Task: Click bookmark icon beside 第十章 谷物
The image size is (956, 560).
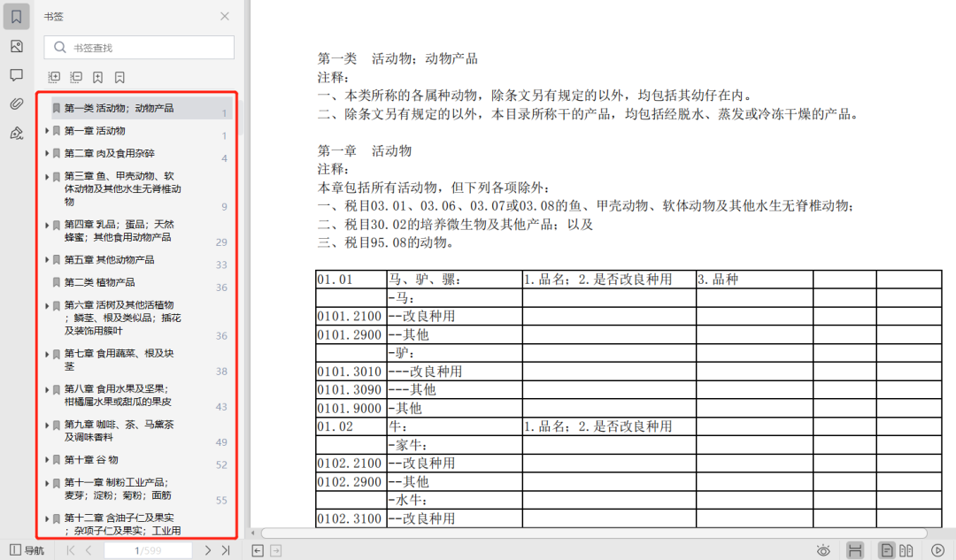Action: 56,459
